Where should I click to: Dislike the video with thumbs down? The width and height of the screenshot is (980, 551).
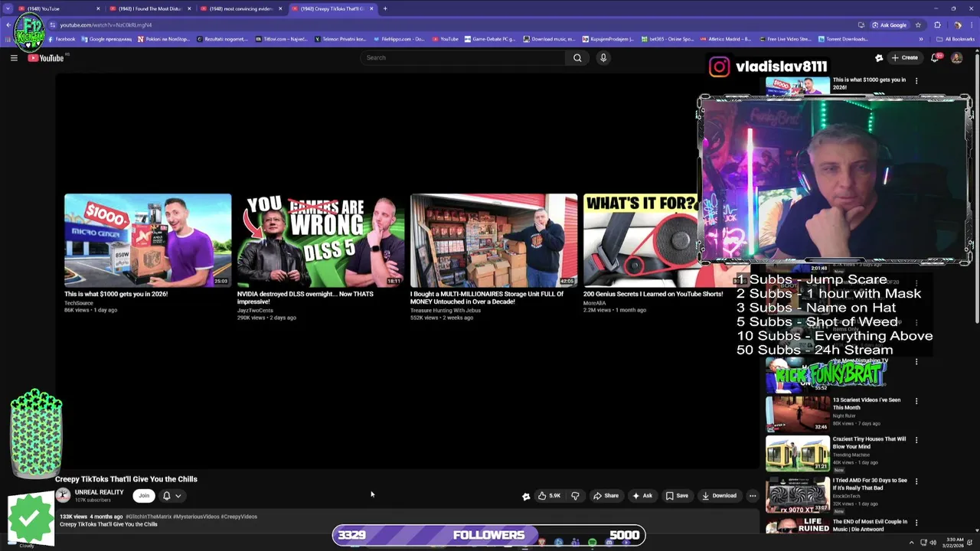pyautogui.click(x=575, y=496)
